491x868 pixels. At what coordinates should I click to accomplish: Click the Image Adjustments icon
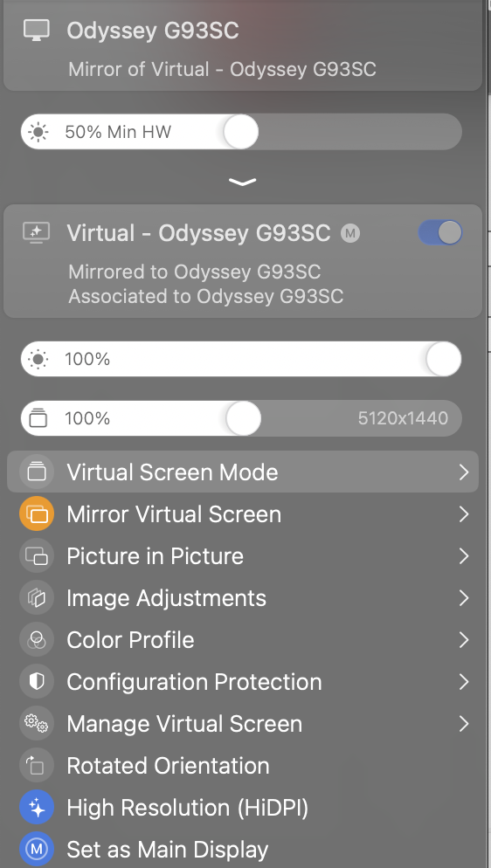tap(37, 598)
